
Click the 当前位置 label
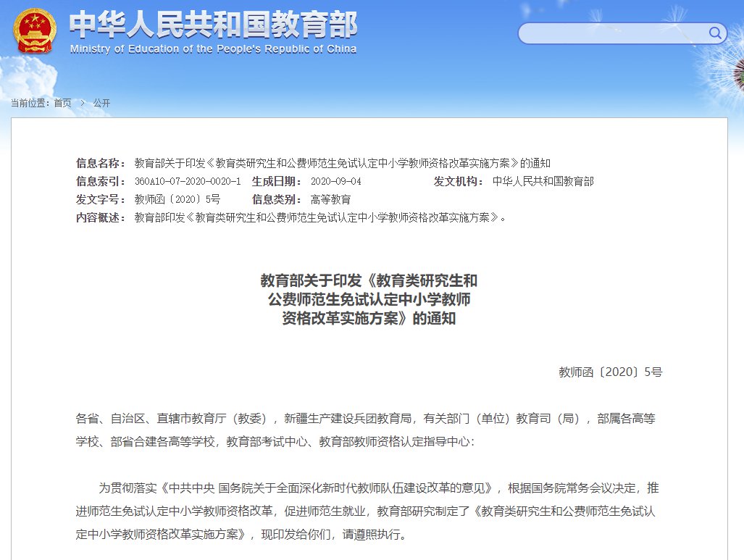[x=31, y=103]
